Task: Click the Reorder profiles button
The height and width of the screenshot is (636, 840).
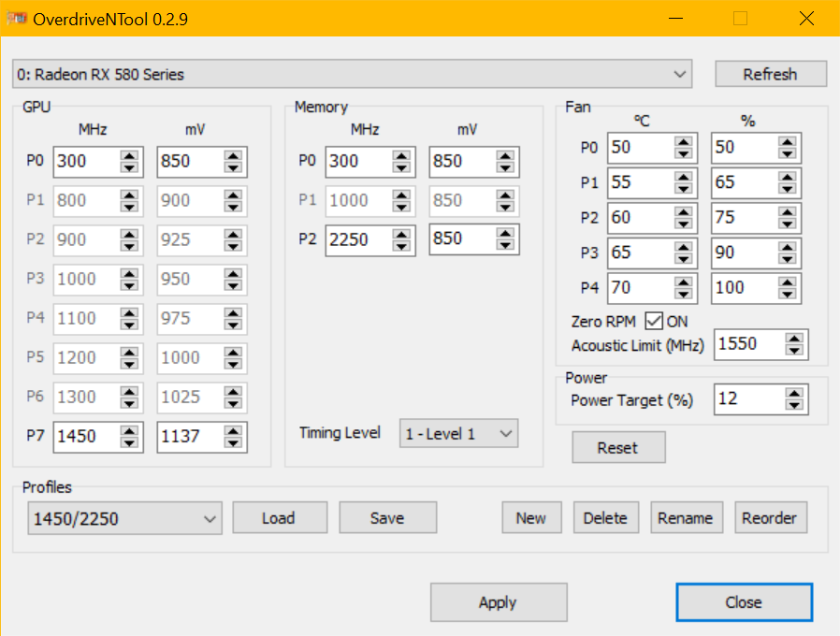Action: click(x=771, y=517)
